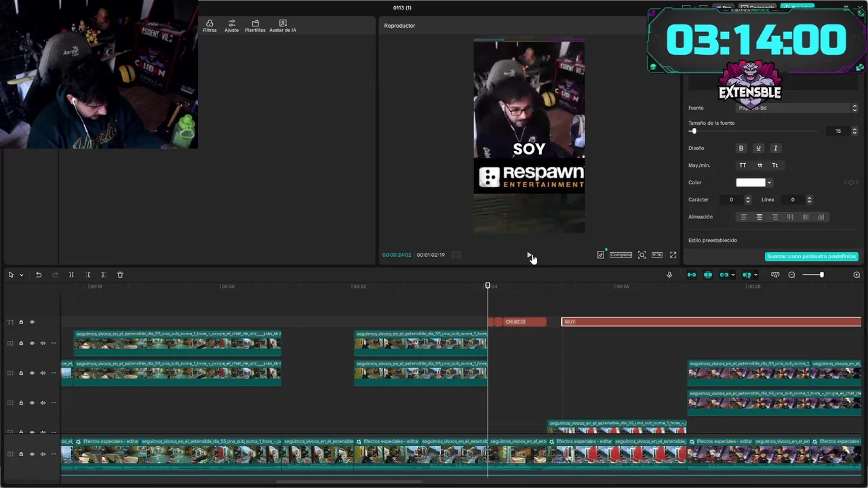Image resolution: width=868 pixels, height=488 pixels.
Task: Click Guardar como parámetro predefinido
Action: [812, 256]
